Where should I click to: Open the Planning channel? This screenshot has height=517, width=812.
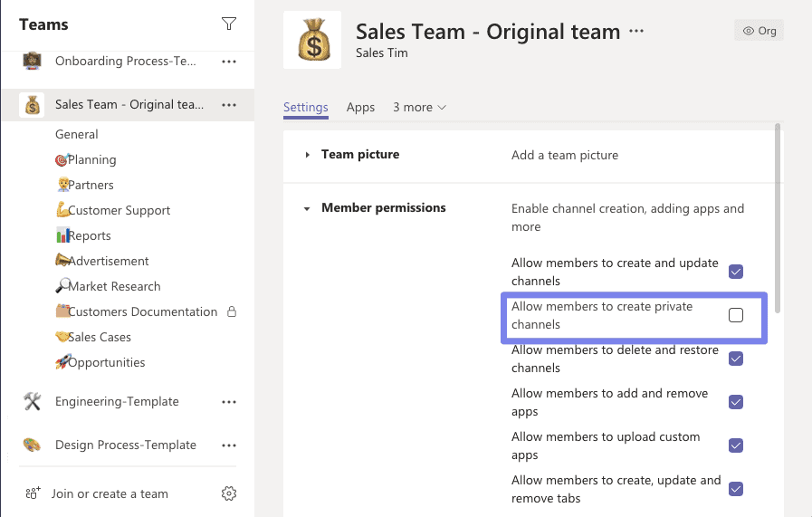click(86, 159)
